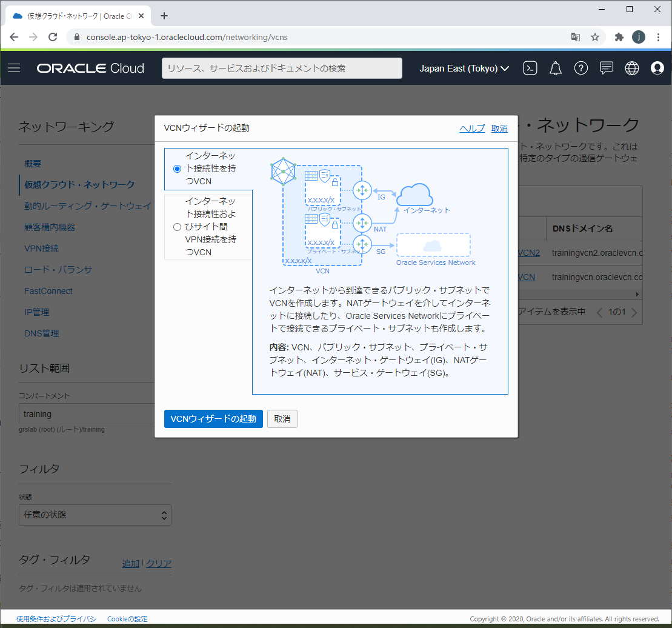Open the Chrome profile 'j' avatar
The image size is (672, 628).
pyautogui.click(x=639, y=38)
